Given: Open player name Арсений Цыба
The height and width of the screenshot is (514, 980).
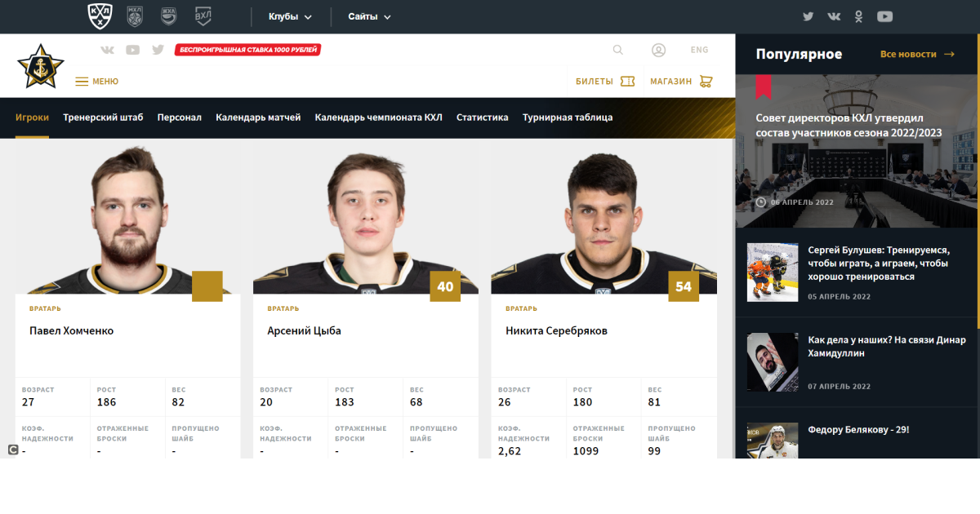Looking at the screenshot, I should click(x=304, y=330).
